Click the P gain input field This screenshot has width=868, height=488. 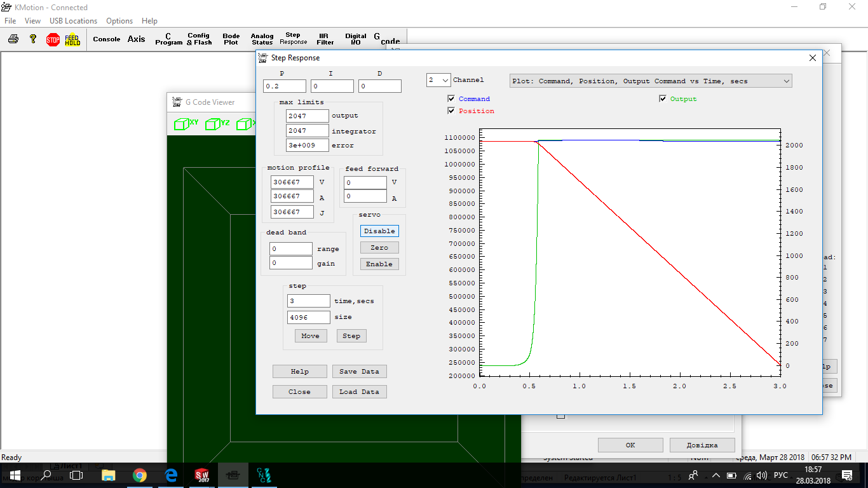[285, 86]
